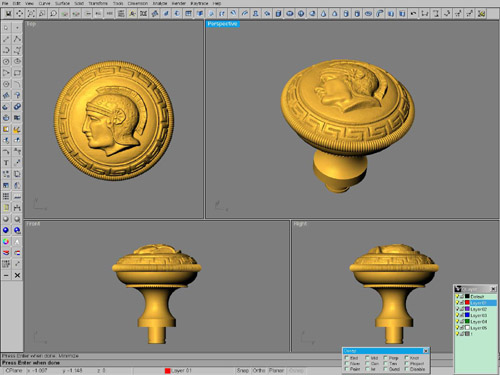The height and width of the screenshot is (375, 500).
Task: Pick the Circle drawing tool
Action: [6, 61]
